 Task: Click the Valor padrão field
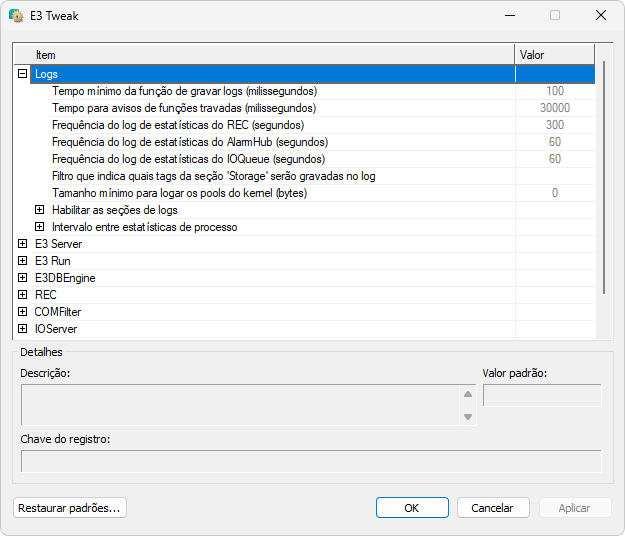tap(542, 395)
